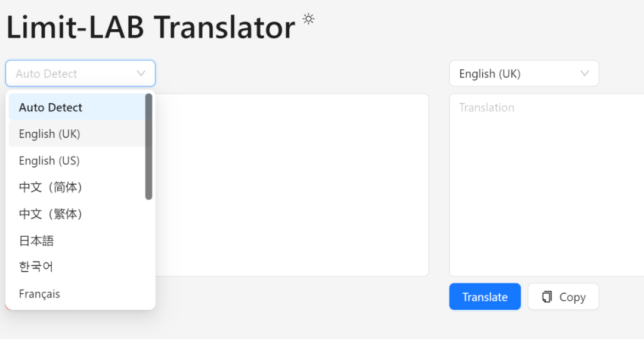644x339 pixels.
Task: Choose 한국어 from the language list
Action: pyautogui.click(x=36, y=267)
